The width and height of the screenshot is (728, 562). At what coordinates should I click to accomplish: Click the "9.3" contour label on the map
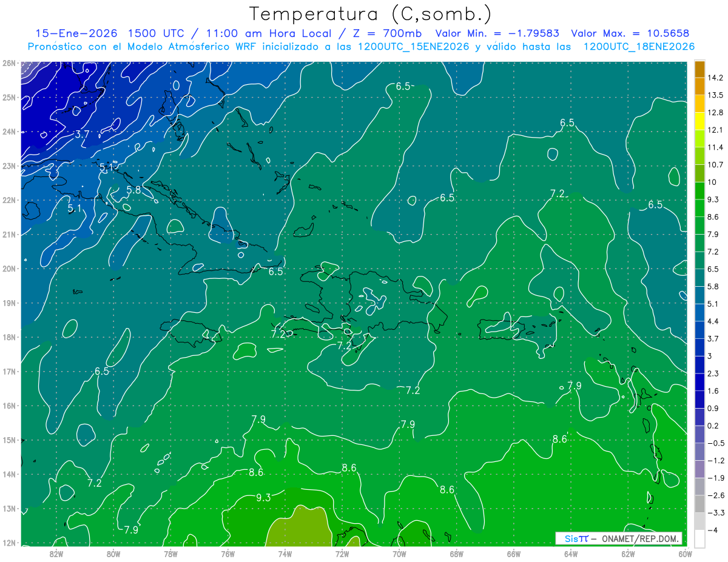tap(263, 498)
